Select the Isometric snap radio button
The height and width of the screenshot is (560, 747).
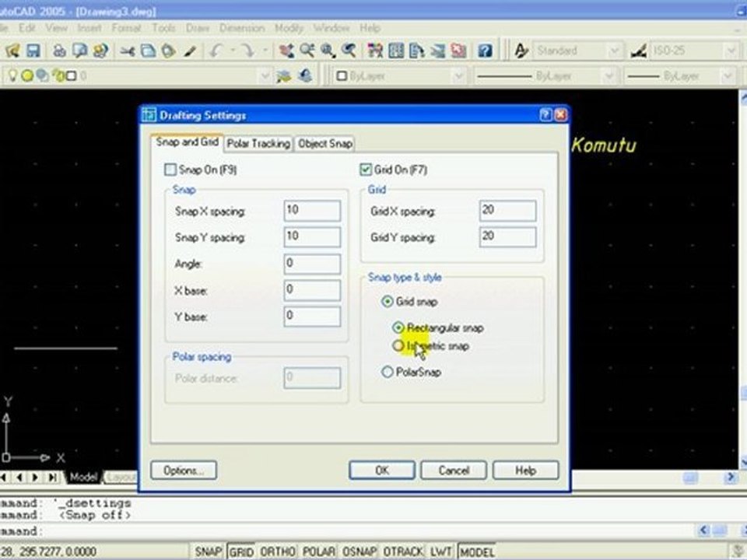click(x=398, y=345)
